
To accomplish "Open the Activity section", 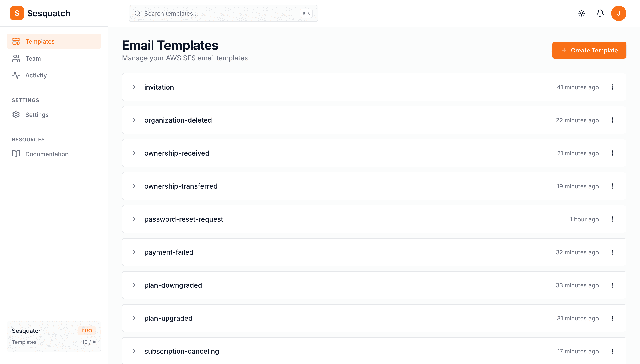I will pyautogui.click(x=36, y=75).
